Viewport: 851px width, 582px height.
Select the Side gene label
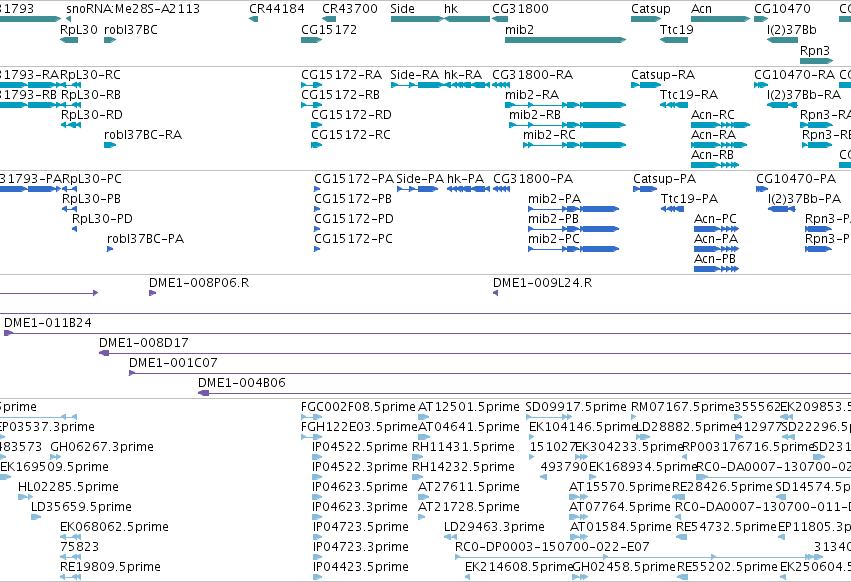tap(402, 9)
